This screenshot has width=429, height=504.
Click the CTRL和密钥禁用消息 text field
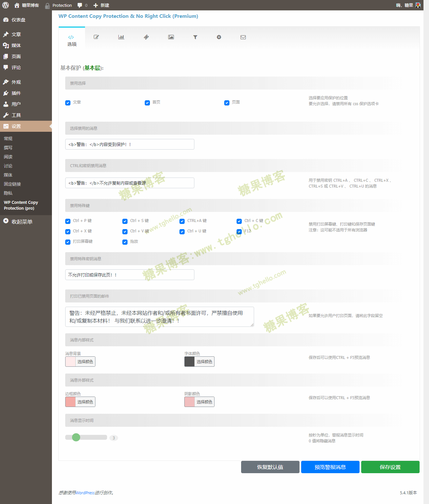click(x=130, y=183)
